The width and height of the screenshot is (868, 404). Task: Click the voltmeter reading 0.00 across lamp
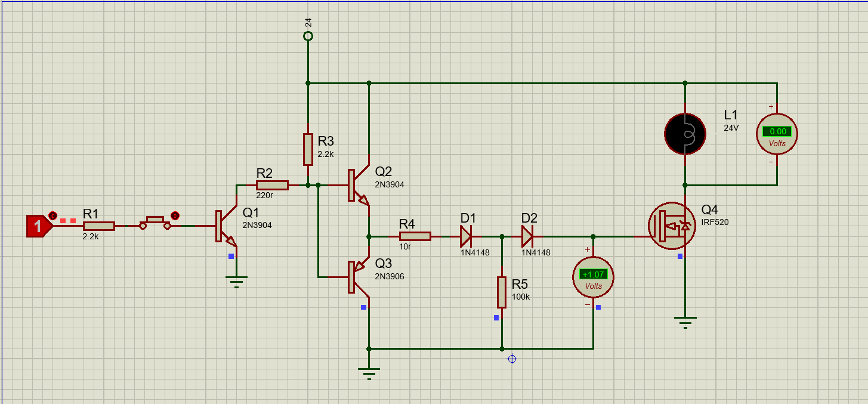coord(777,134)
